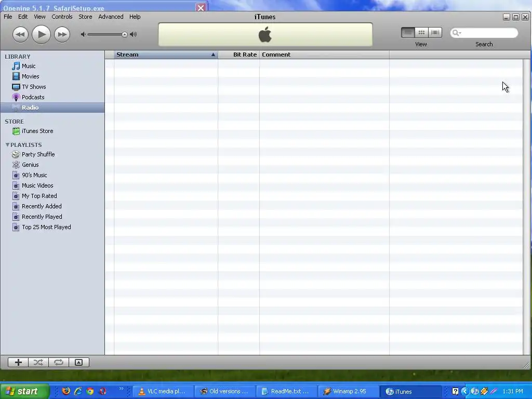The image size is (532, 399).
Task: Click the low-volume speaker icon
Action: 83,34
